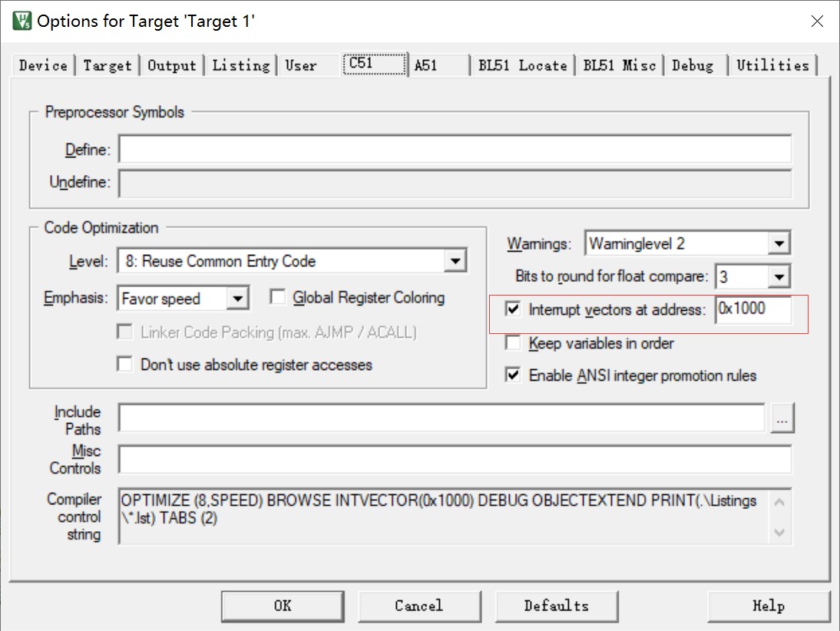Toggle Linker Code Packing checkbox
840x631 pixels.
pos(125,332)
